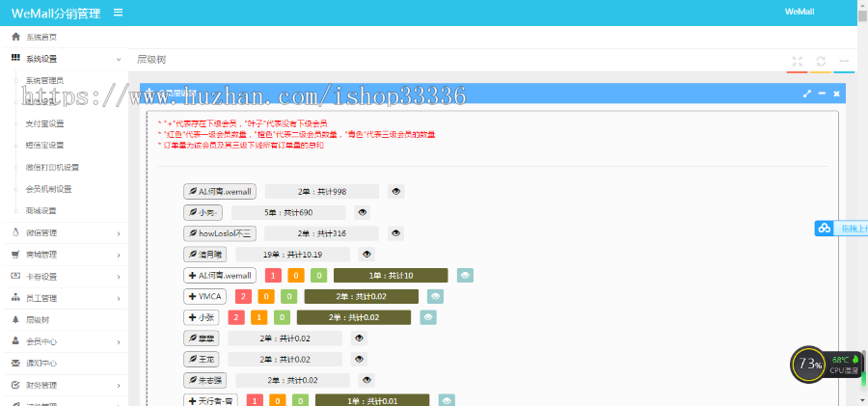This screenshot has height=406, width=868.
Task: Open 层级树 in the sidebar
Action: [37, 319]
